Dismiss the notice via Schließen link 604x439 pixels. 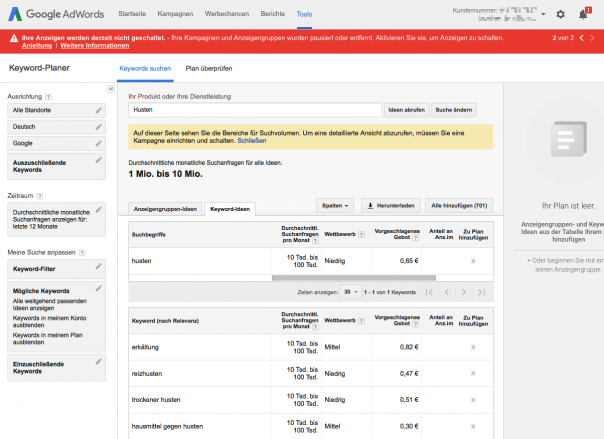tap(252, 141)
